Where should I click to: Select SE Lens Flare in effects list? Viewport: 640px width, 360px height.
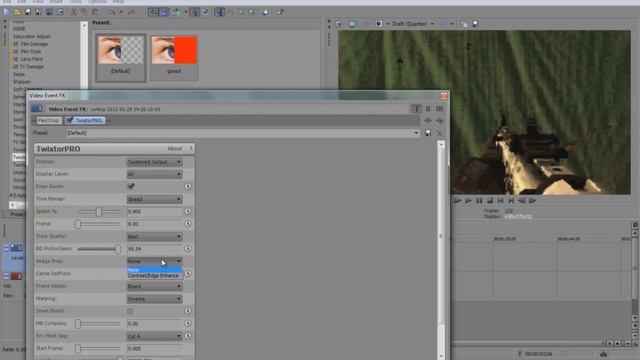[x=28, y=59]
